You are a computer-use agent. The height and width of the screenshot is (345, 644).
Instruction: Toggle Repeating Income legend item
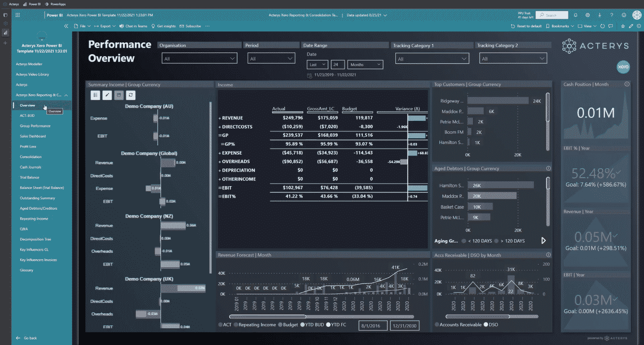click(x=254, y=325)
